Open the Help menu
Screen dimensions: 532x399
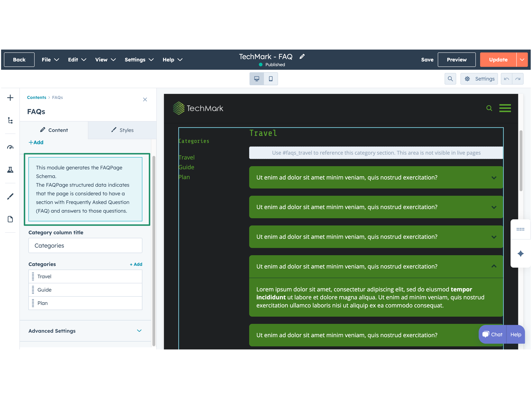(172, 59)
